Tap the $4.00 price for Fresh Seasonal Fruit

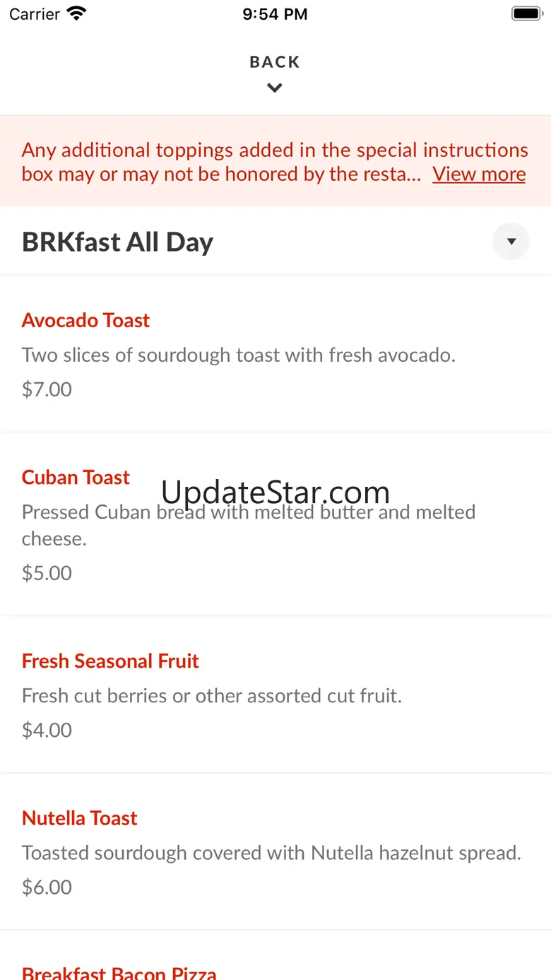coord(47,730)
